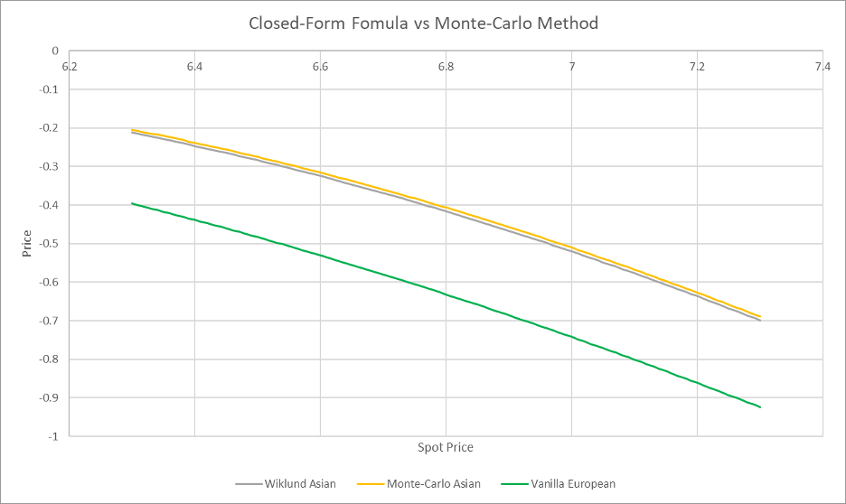Click the 0 vertical axis label
The image size is (846, 504).
(x=55, y=51)
